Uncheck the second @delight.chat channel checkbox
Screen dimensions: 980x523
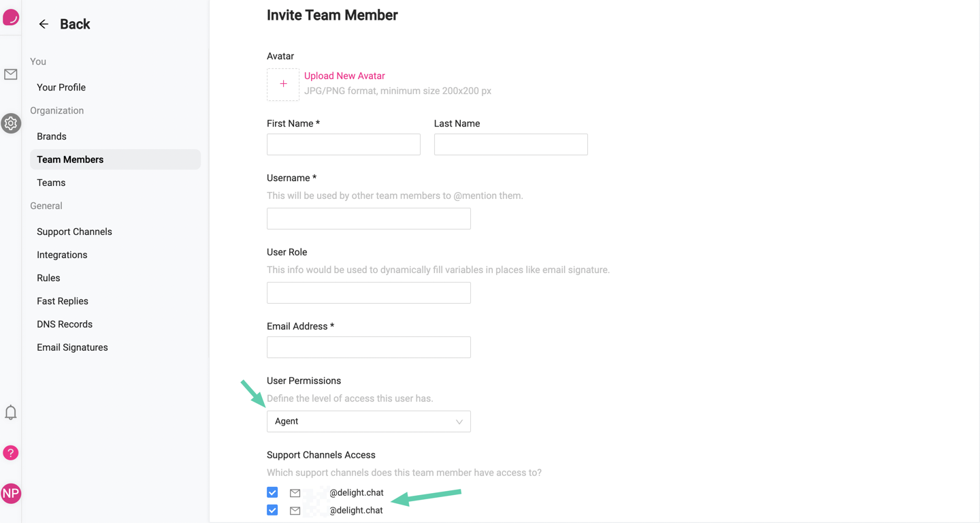(272, 510)
